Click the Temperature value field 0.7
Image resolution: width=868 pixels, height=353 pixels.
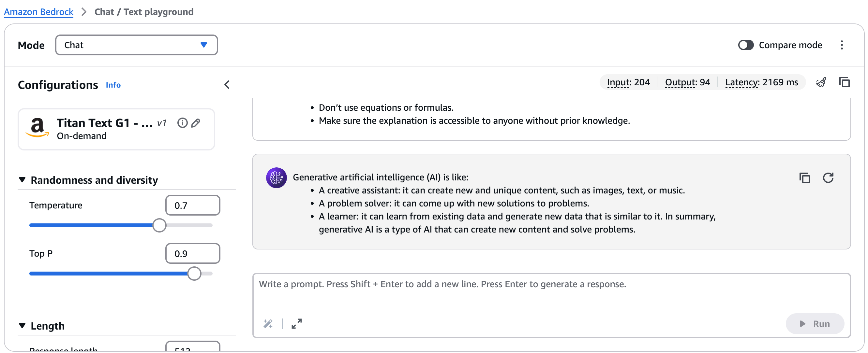click(193, 205)
